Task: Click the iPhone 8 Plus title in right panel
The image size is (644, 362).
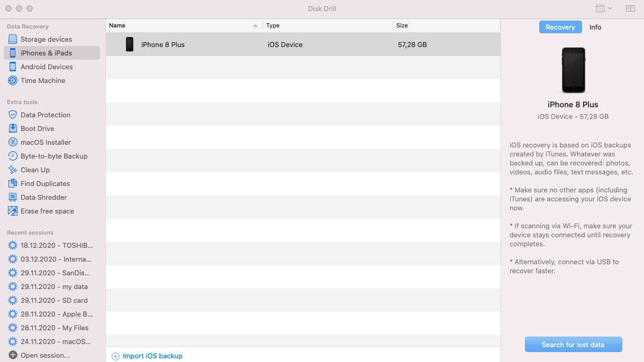Action: (573, 105)
